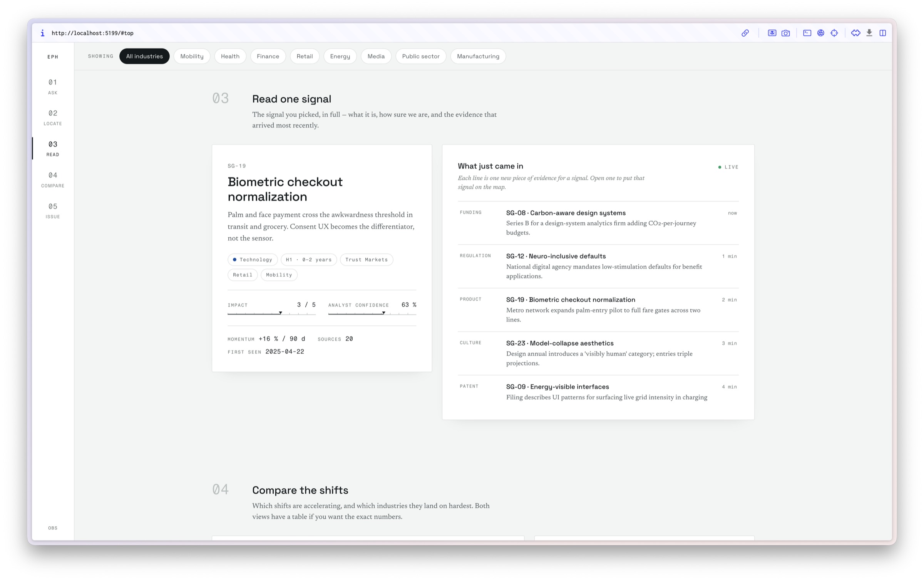This screenshot has height=581, width=924.
Task: Toggle the split-view sidebar panel icon
Action: (x=883, y=33)
